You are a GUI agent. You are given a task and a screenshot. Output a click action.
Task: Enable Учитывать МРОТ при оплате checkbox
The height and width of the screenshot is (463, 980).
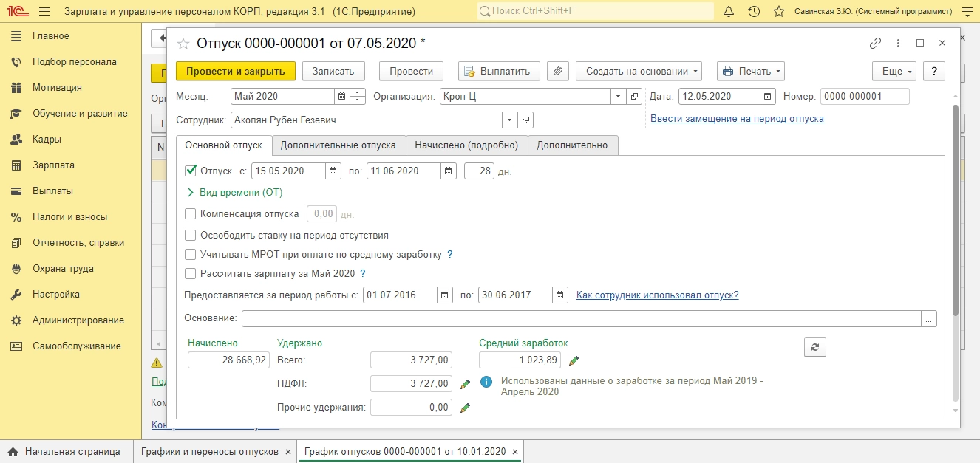tap(191, 254)
